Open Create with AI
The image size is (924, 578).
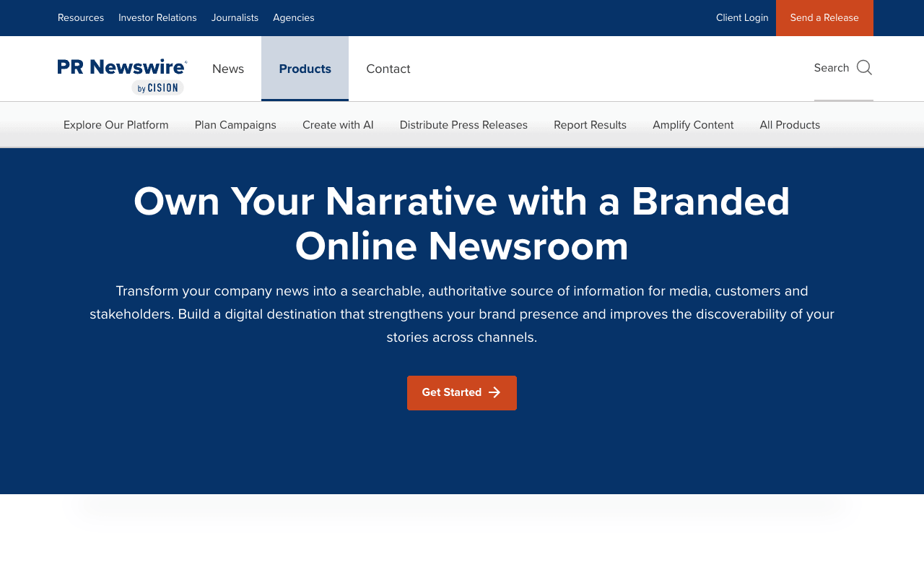(338, 125)
